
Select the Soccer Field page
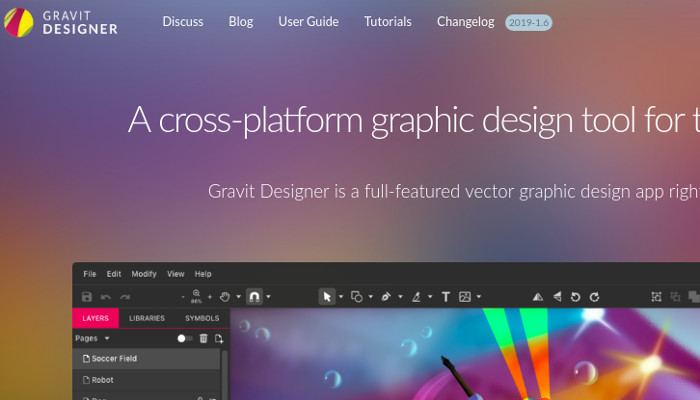coord(115,358)
